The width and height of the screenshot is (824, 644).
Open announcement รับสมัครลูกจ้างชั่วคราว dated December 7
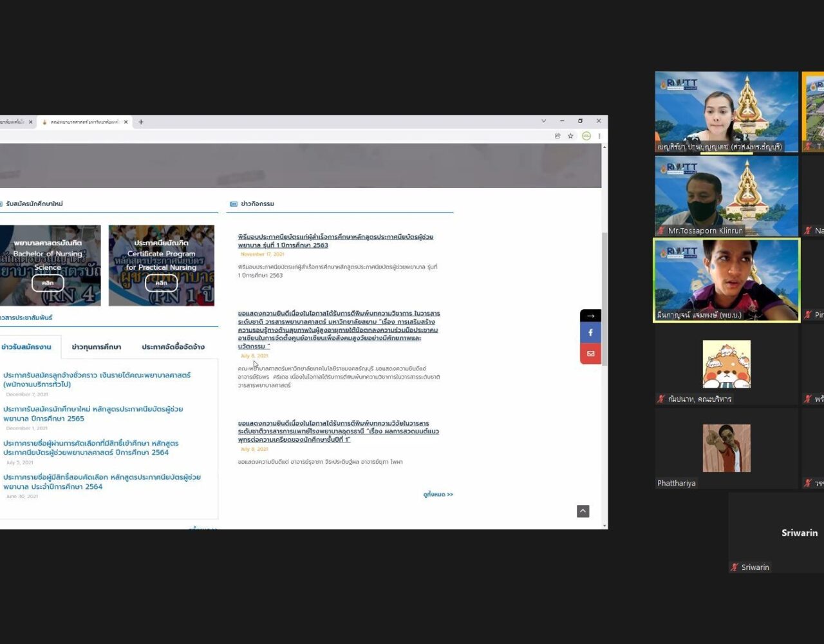click(x=97, y=380)
